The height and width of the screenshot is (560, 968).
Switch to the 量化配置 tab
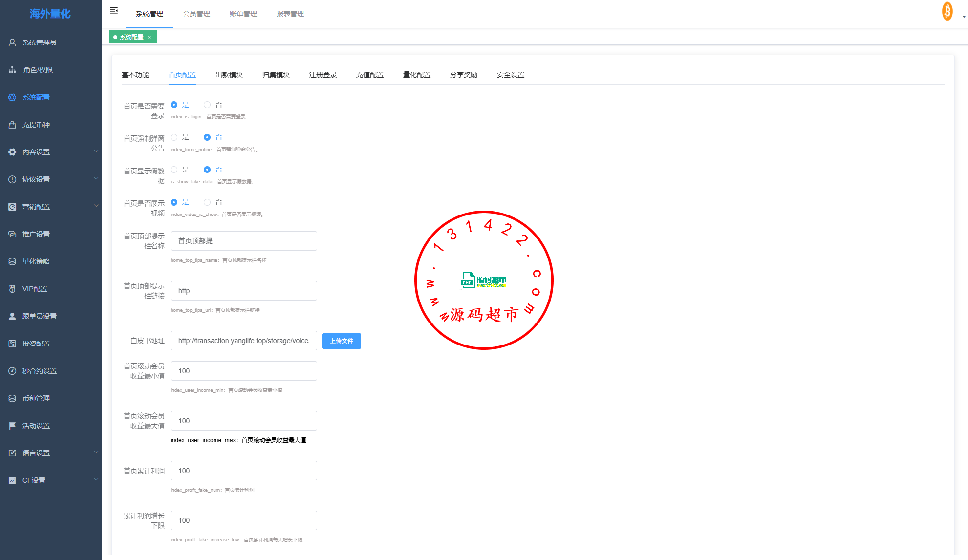coord(416,75)
